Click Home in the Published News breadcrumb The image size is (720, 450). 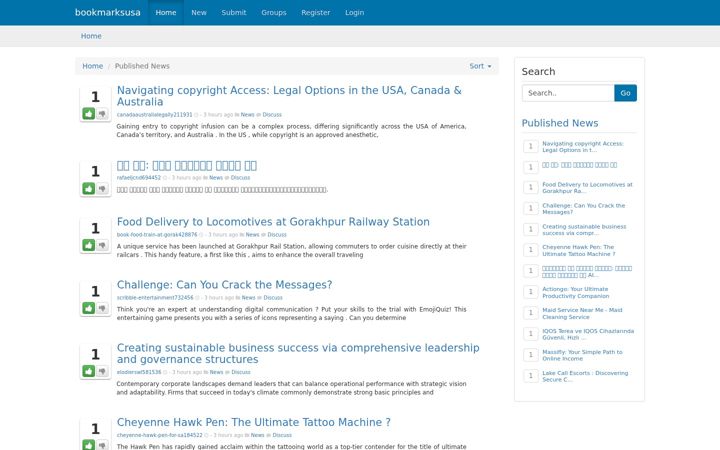pyautogui.click(x=93, y=66)
